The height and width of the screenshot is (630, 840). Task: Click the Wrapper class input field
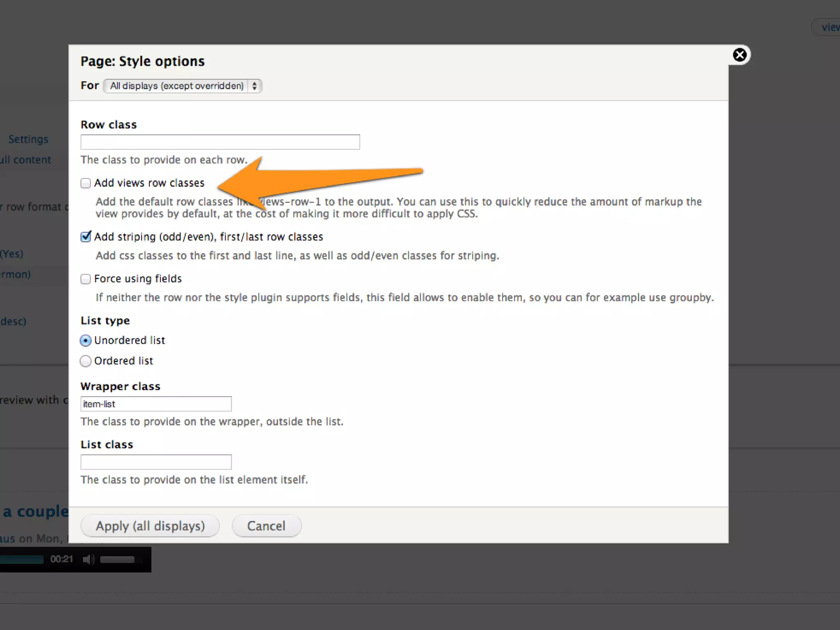[x=156, y=404]
